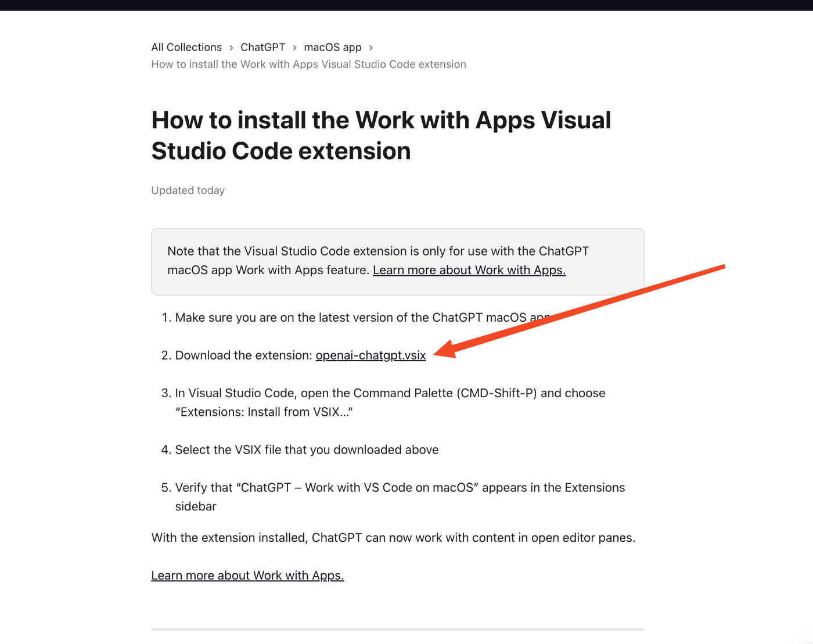Click the article title heading
The image size is (813, 644).
point(381,135)
